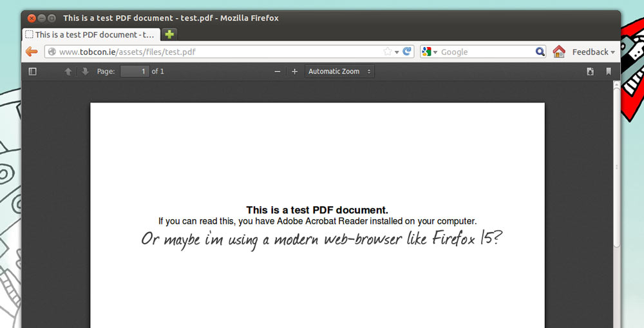Open the Feedback menu
This screenshot has width=644, height=328.
coord(594,52)
